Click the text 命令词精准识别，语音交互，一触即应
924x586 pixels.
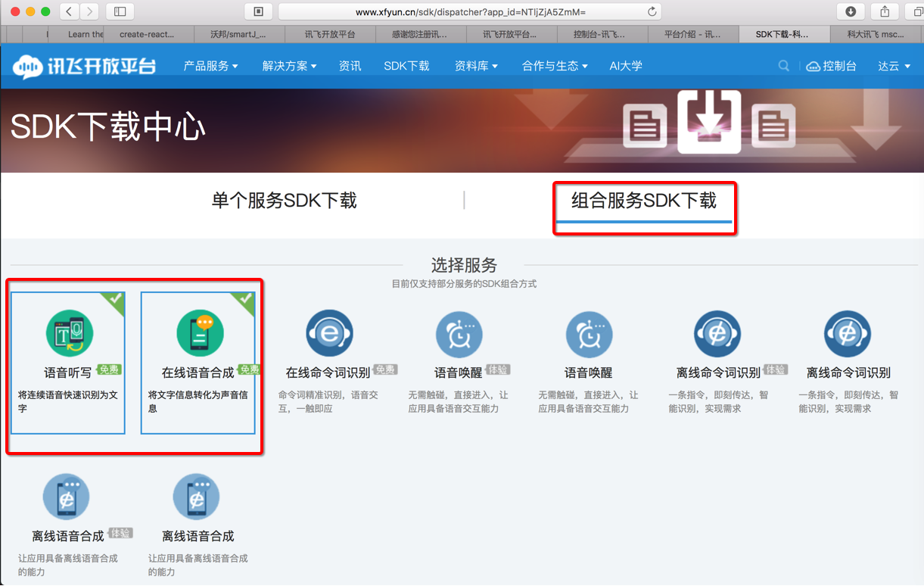pyautogui.click(x=328, y=401)
